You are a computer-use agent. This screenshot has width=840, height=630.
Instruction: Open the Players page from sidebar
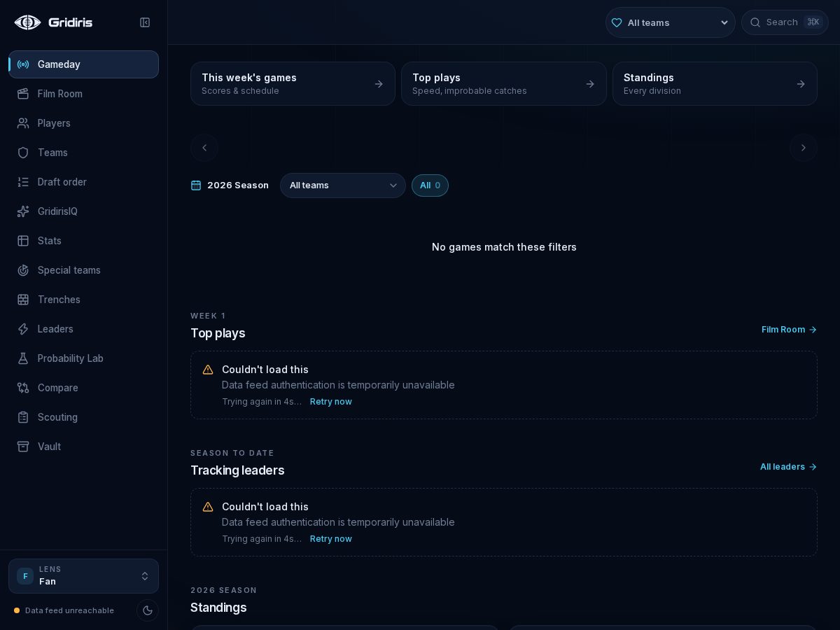pyautogui.click(x=84, y=123)
